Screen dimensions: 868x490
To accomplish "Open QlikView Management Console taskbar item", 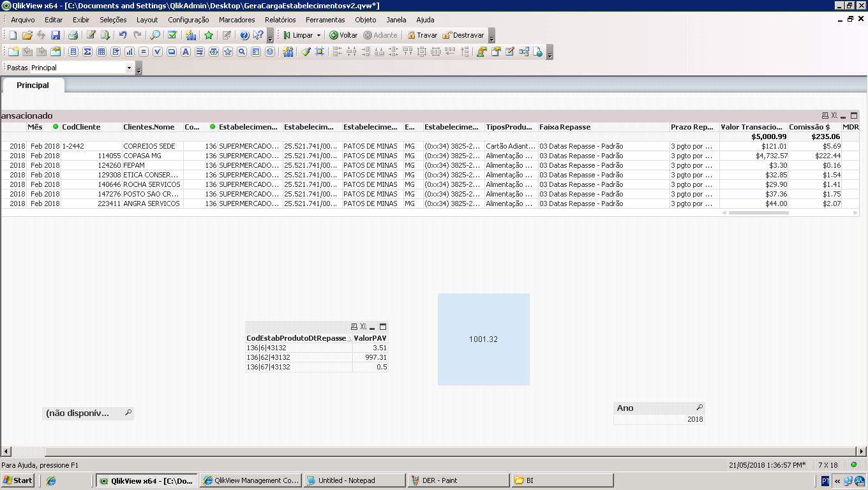I will (250, 480).
